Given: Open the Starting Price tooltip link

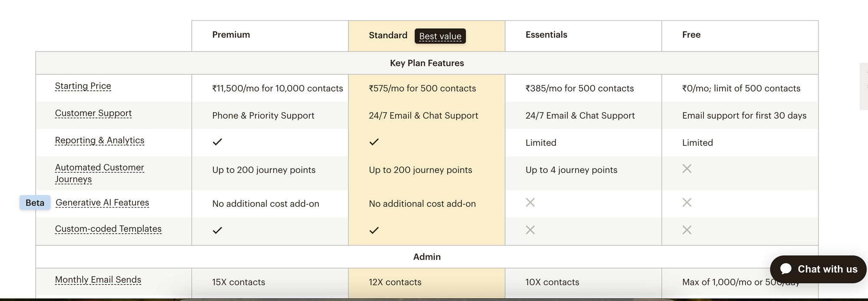Looking at the screenshot, I should 83,86.
